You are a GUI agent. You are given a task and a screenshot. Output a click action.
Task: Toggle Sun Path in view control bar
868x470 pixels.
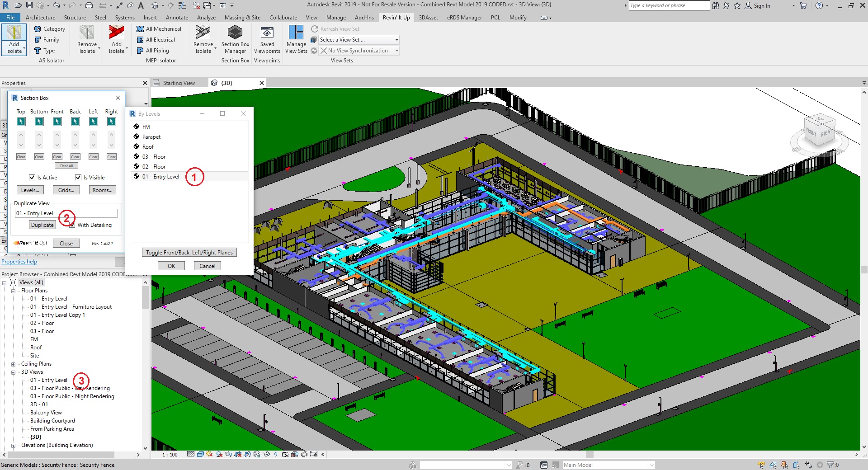pos(209,455)
